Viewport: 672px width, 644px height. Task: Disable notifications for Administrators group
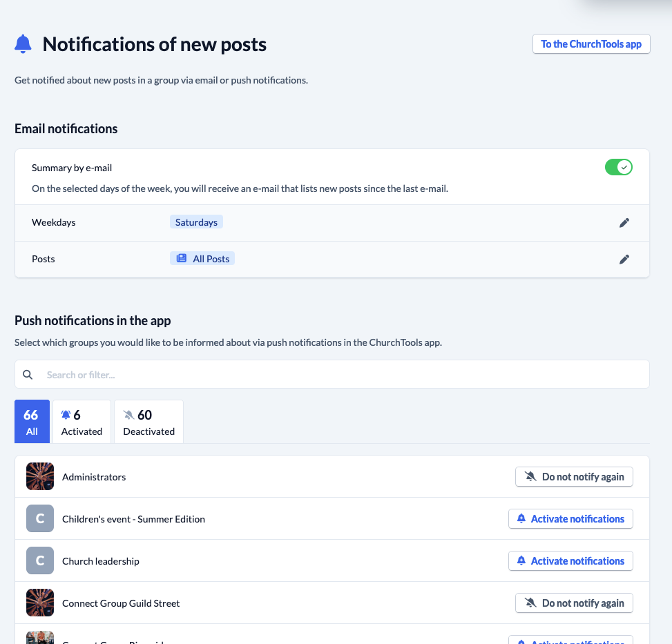[x=574, y=476]
